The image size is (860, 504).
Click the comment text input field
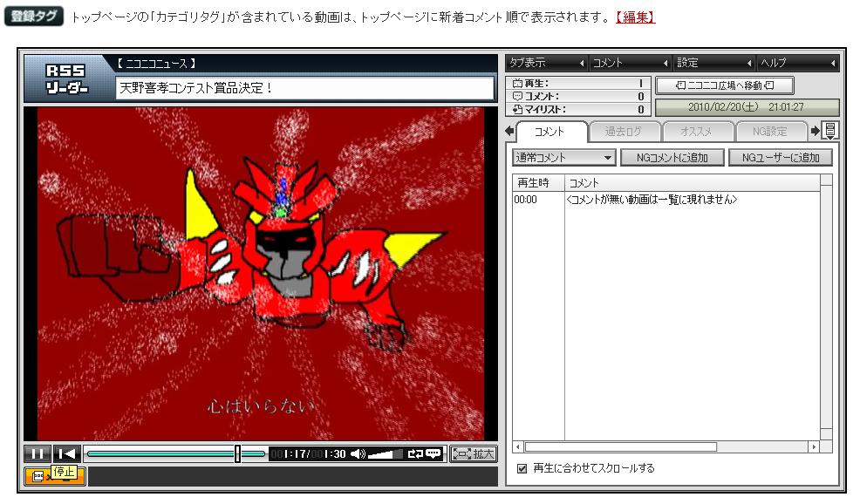click(x=292, y=476)
